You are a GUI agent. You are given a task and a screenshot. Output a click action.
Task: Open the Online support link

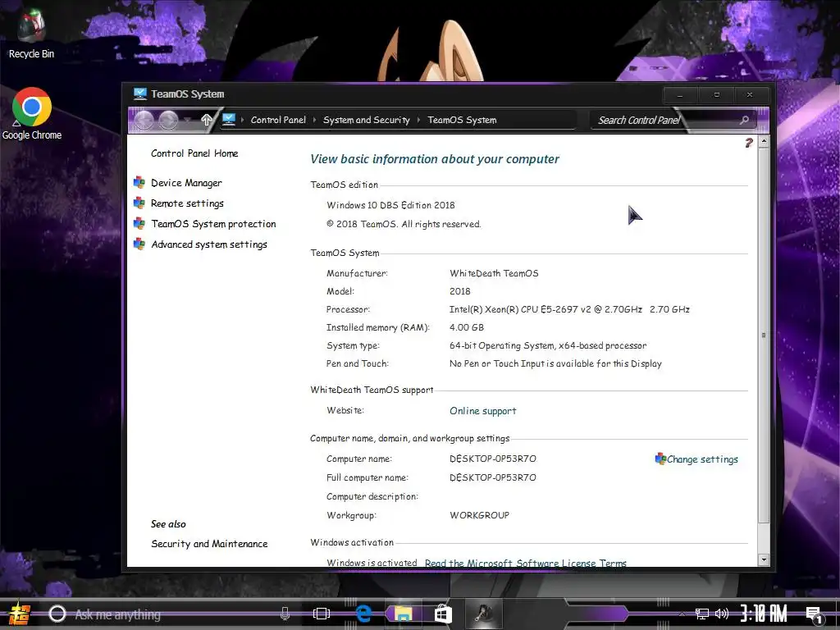482,411
